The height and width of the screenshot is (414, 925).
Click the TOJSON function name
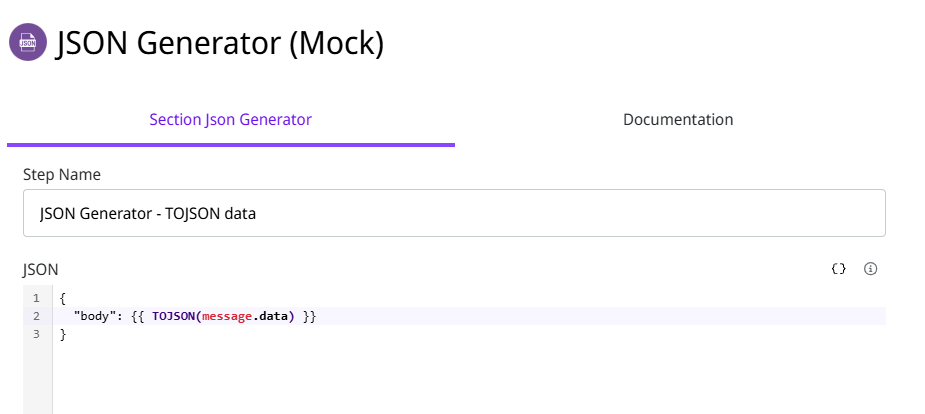click(174, 316)
